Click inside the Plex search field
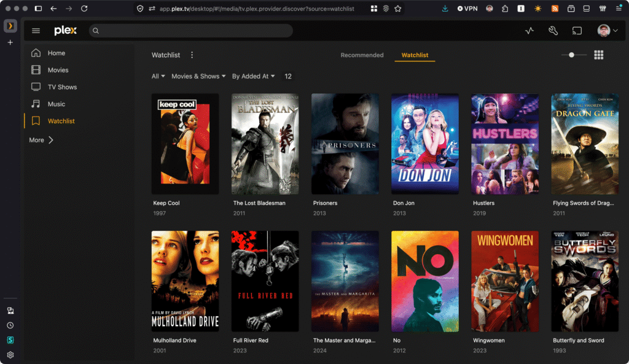Viewport: 629px width, 364px height. click(191, 31)
